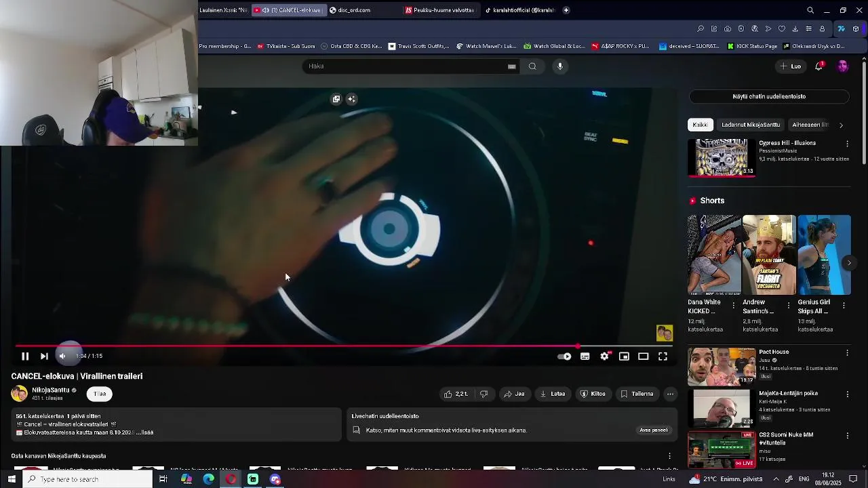This screenshot has width=868, height=488.
Task: Open browser downloads icon in toolbar
Action: click(x=795, y=28)
